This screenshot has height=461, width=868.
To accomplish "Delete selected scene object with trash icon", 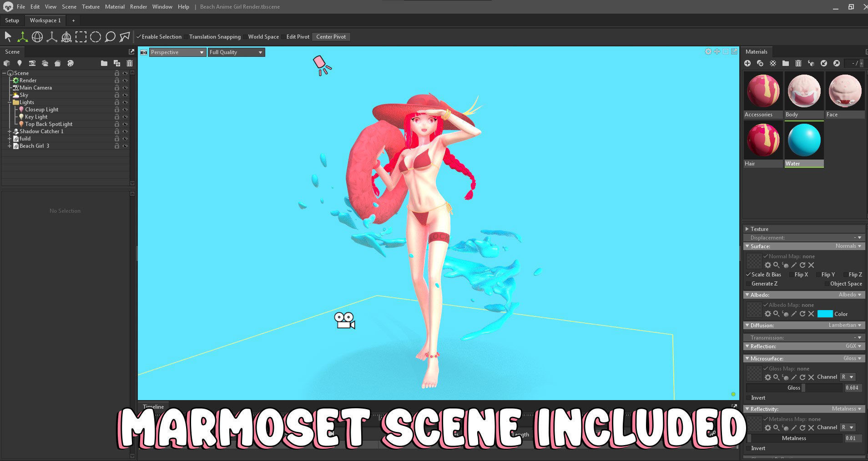I will [x=130, y=63].
